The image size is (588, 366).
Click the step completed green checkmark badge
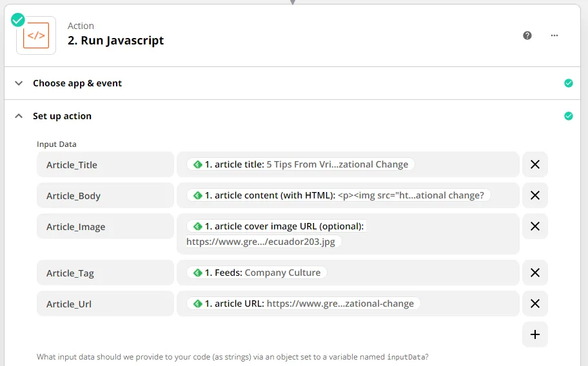click(x=17, y=20)
